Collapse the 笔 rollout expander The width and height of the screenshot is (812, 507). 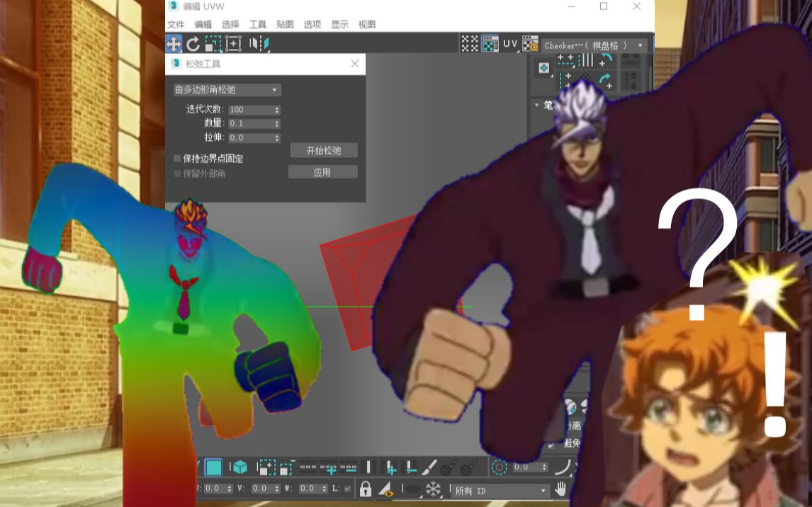[x=537, y=105]
